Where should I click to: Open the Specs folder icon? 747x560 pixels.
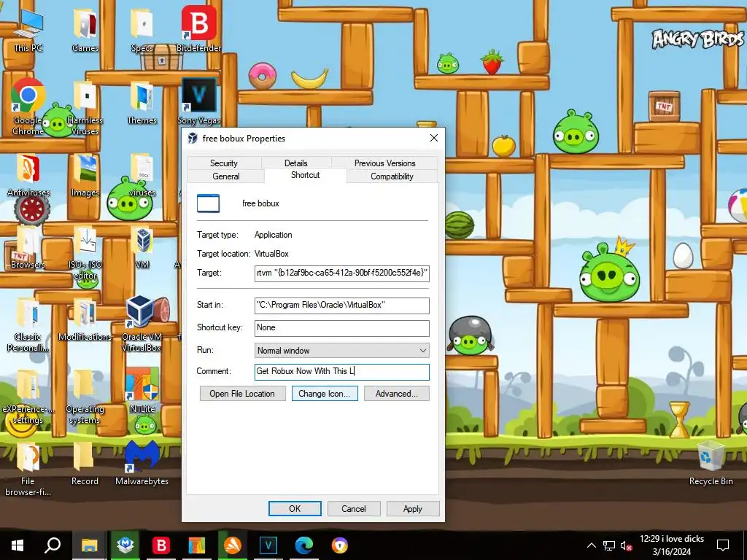pyautogui.click(x=142, y=31)
